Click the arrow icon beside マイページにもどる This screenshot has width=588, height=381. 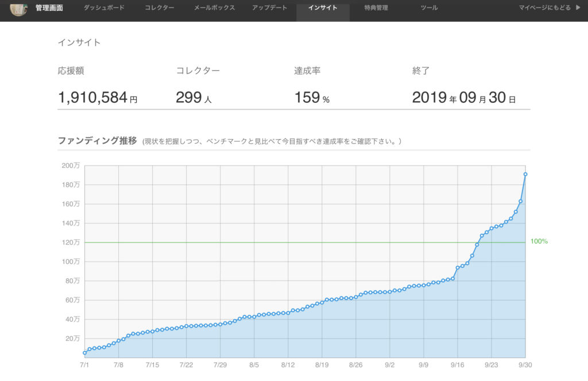[x=578, y=8]
